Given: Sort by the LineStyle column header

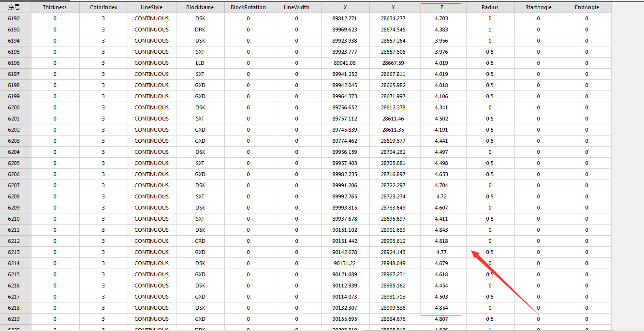Looking at the screenshot, I should (x=151, y=7).
